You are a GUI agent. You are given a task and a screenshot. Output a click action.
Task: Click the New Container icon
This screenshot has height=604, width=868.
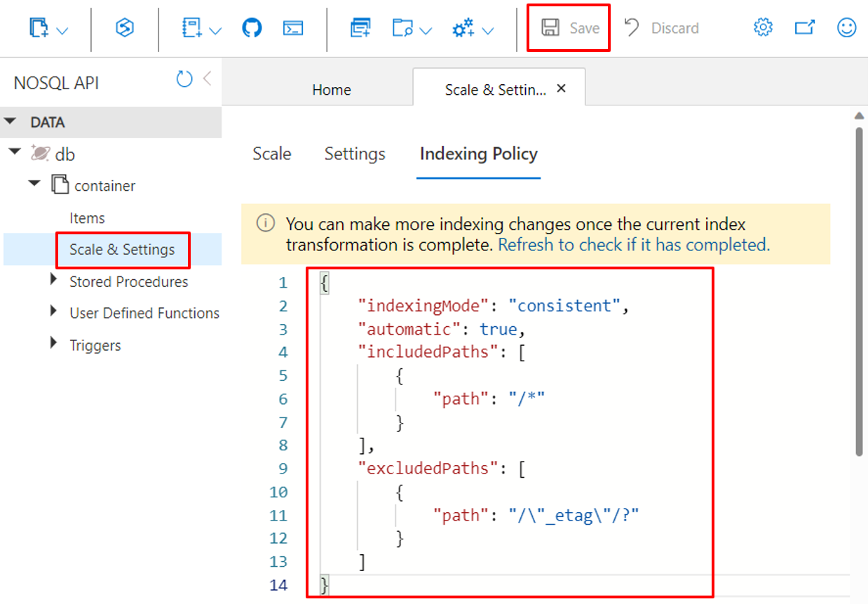click(41, 28)
